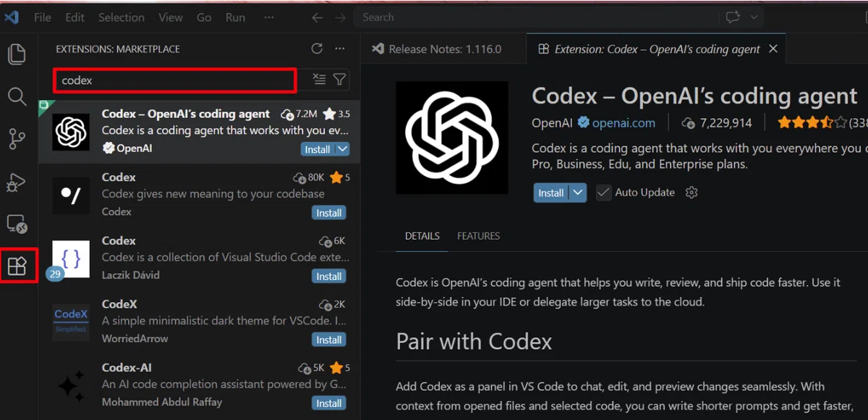Open the Source Control view

pos(17,139)
